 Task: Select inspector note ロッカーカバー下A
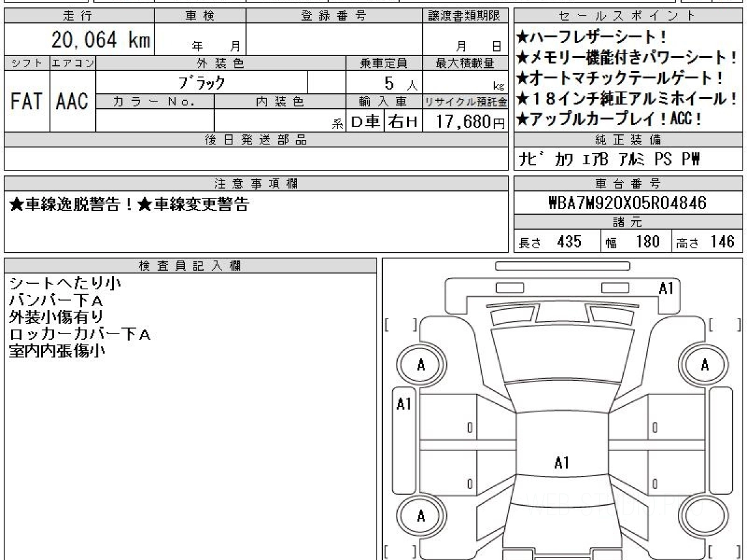point(80,334)
